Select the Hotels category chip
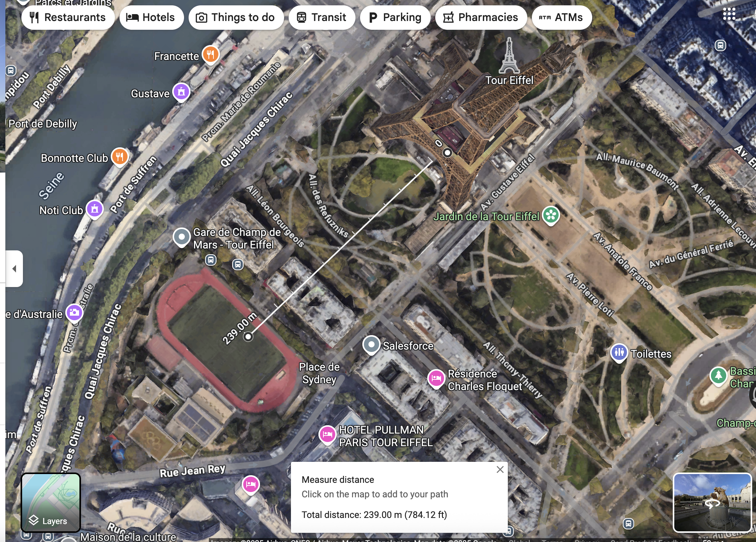 (152, 18)
